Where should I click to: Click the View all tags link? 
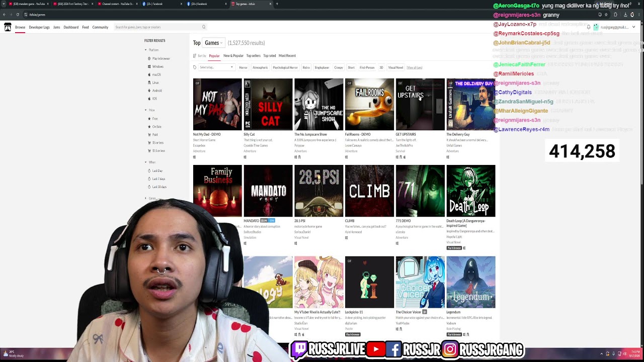pyautogui.click(x=415, y=67)
